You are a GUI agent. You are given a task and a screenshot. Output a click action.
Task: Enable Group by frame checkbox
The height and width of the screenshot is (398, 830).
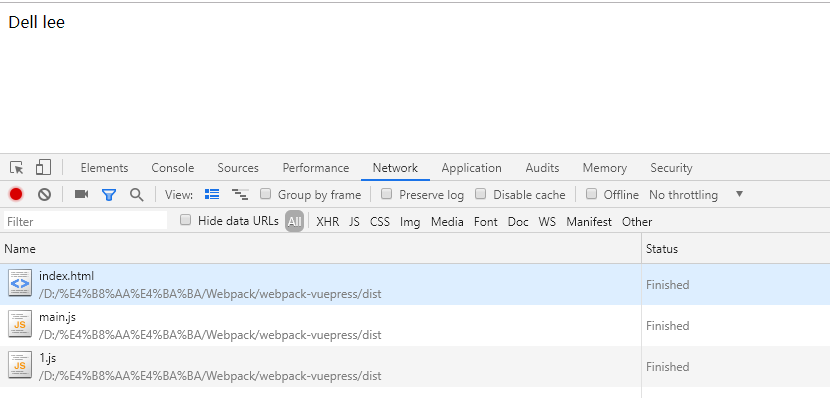[265, 194]
